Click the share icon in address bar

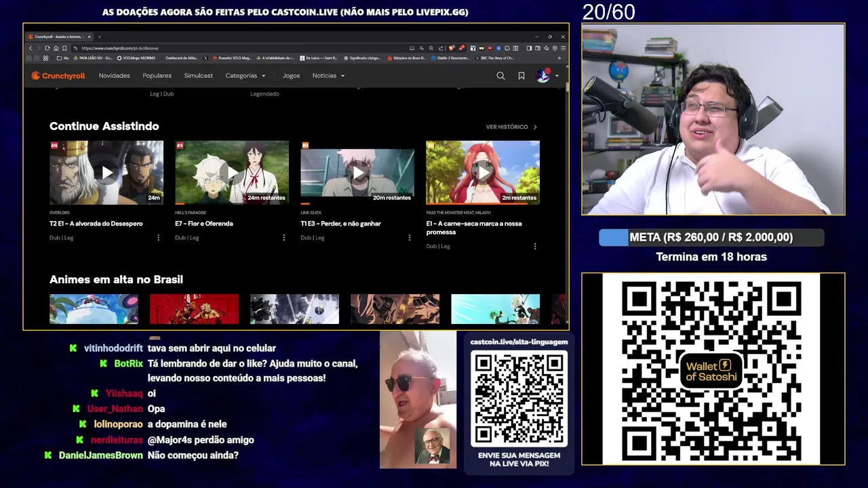click(441, 48)
